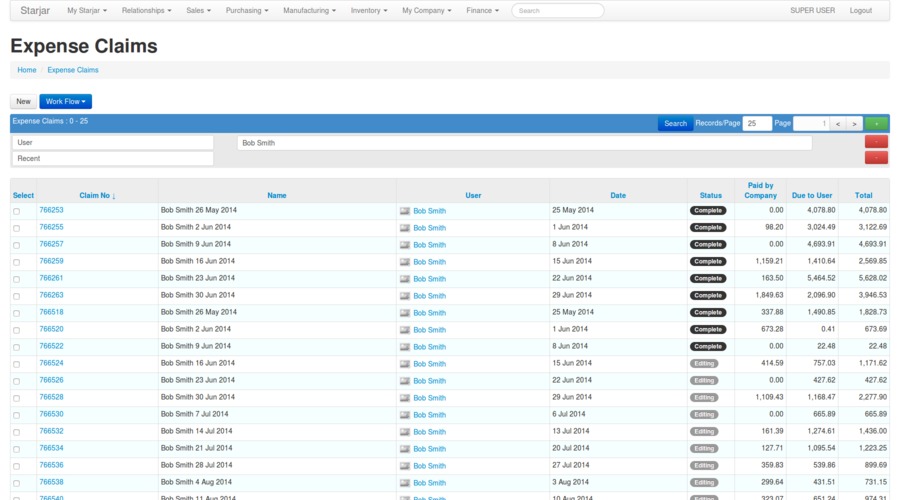Remove the Recent filter with red minus button

pyautogui.click(x=876, y=158)
